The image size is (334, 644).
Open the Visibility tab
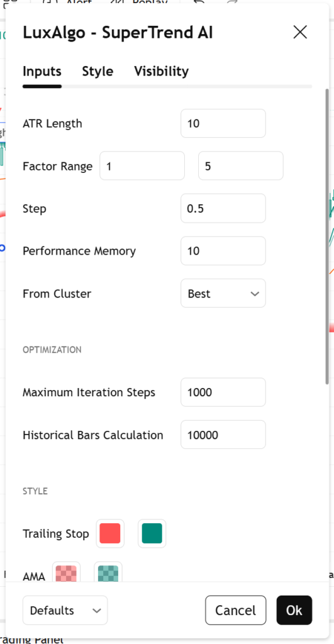click(162, 71)
